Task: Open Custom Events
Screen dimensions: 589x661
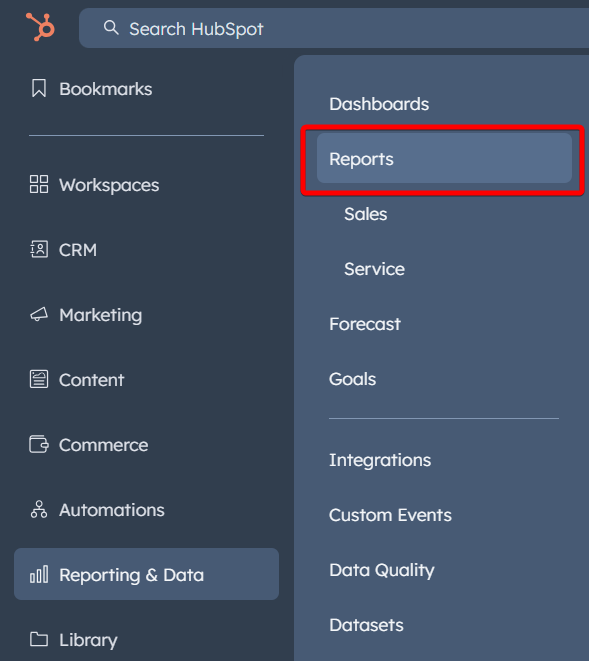Action: [390, 515]
